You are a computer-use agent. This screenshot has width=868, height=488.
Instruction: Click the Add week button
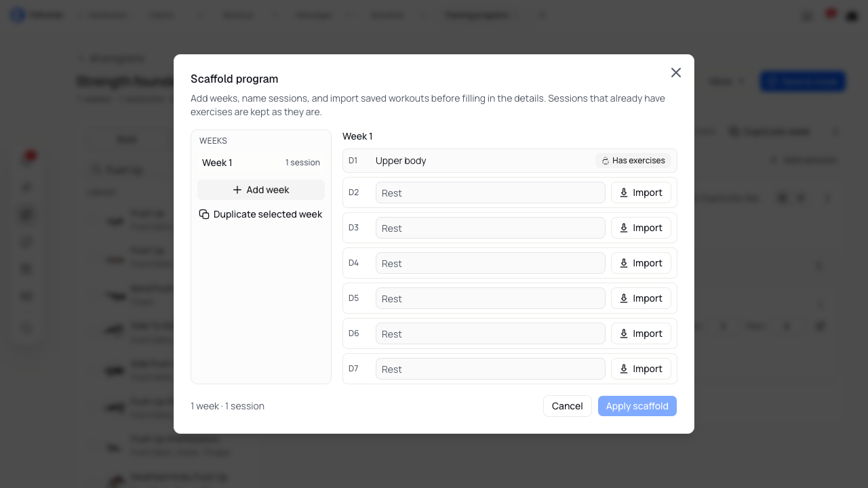[x=261, y=190]
